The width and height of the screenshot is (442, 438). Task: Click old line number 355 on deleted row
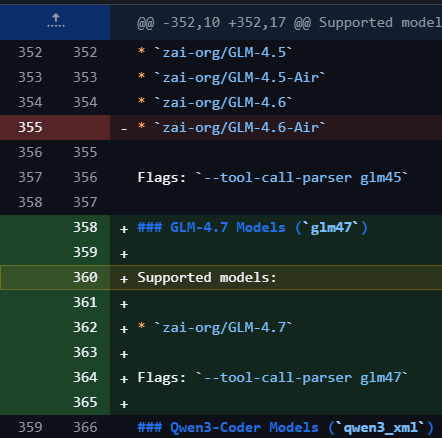(x=30, y=127)
